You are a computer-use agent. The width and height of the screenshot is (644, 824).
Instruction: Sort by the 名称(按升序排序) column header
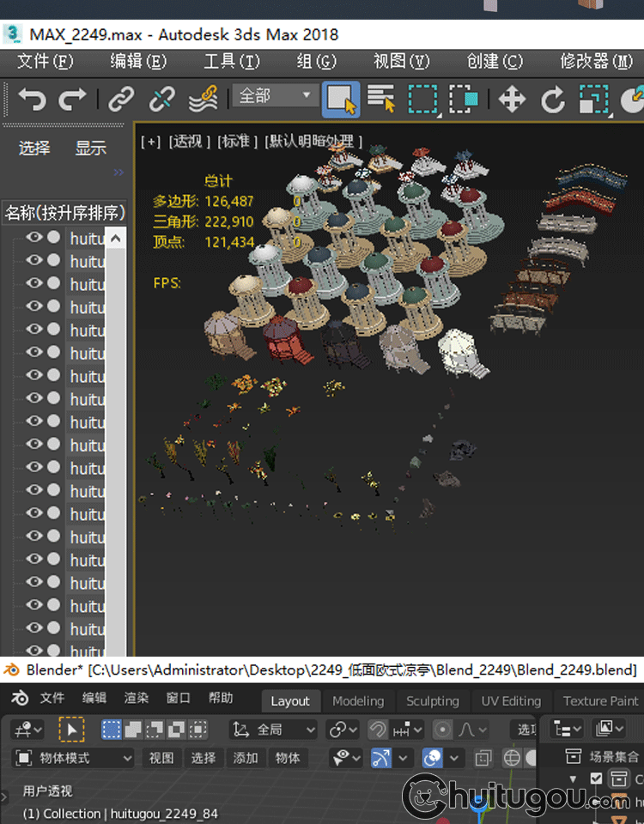tap(64, 212)
